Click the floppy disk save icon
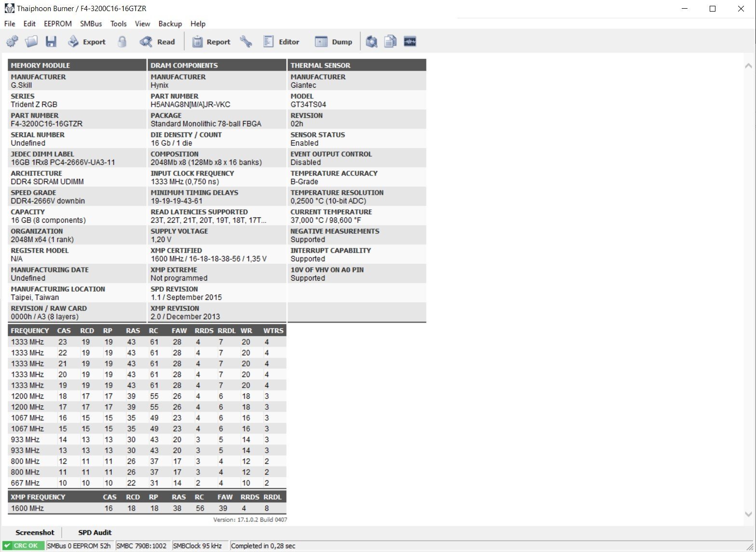756x552 pixels. (x=51, y=41)
